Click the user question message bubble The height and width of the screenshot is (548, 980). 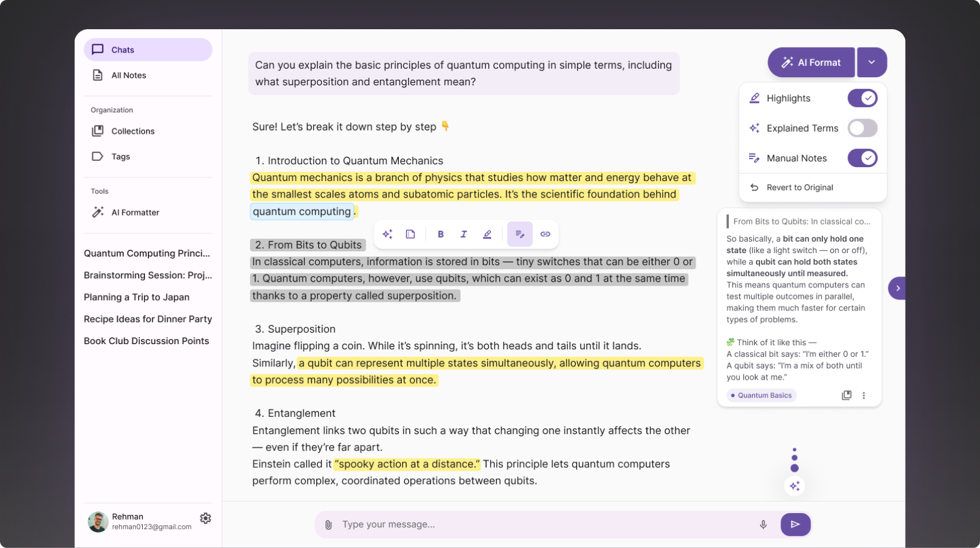[x=464, y=73]
